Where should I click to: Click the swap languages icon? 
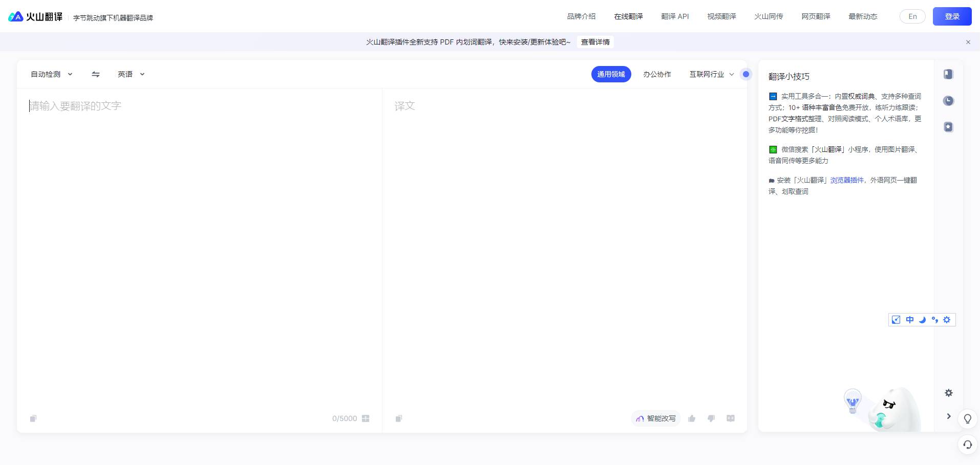point(95,74)
